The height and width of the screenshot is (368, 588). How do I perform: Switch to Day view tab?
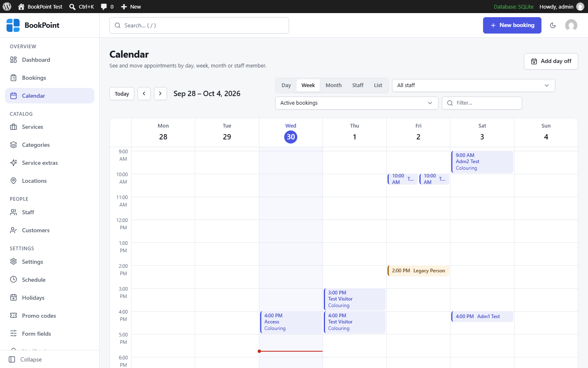286,85
